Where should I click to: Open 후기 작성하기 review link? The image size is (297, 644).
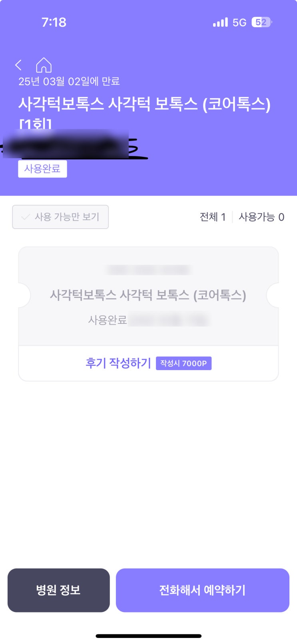[x=118, y=363]
